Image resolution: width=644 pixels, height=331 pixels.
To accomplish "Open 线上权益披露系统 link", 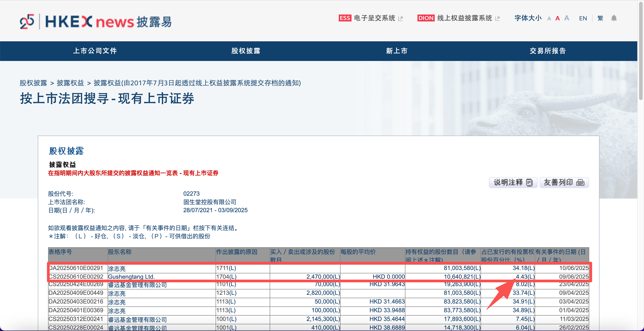I will tap(464, 18).
